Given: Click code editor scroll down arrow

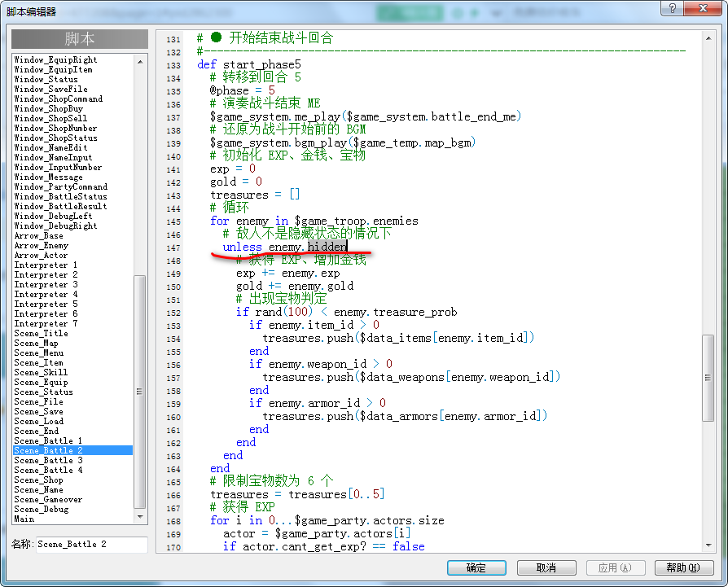Looking at the screenshot, I should pyautogui.click(x=708, y=545).
